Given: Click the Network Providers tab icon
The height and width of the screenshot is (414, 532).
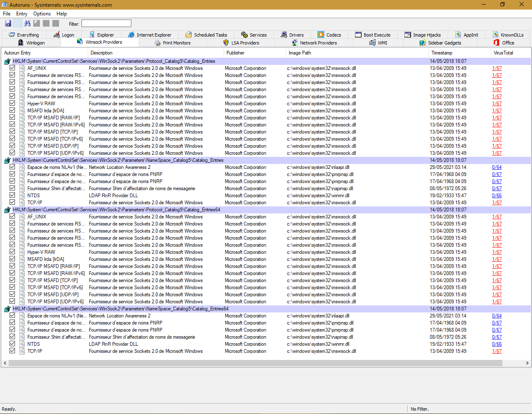Looking at the screenshot, I should point(295,42).
